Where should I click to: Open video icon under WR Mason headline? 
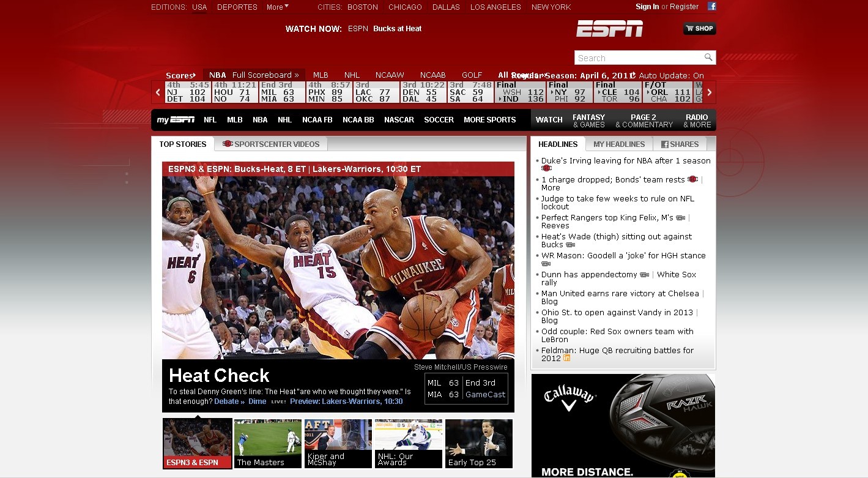tap(546, 264)
